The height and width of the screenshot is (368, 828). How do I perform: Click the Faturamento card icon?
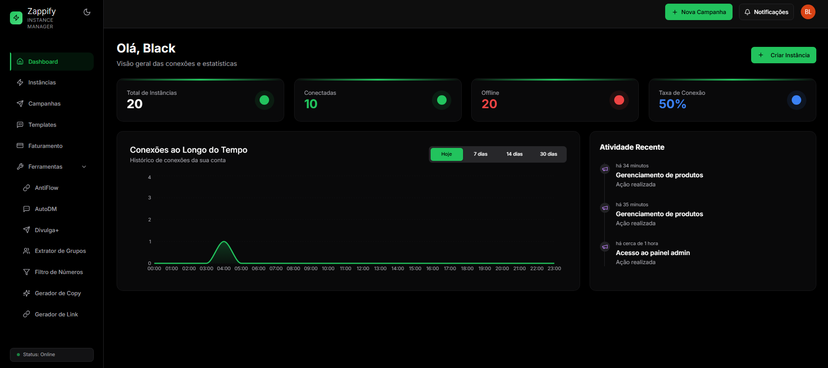click(x=20, y=146)
